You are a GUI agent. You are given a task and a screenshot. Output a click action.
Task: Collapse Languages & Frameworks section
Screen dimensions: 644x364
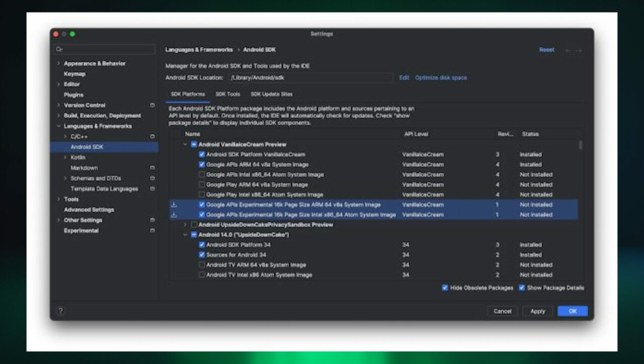(58, 126)
